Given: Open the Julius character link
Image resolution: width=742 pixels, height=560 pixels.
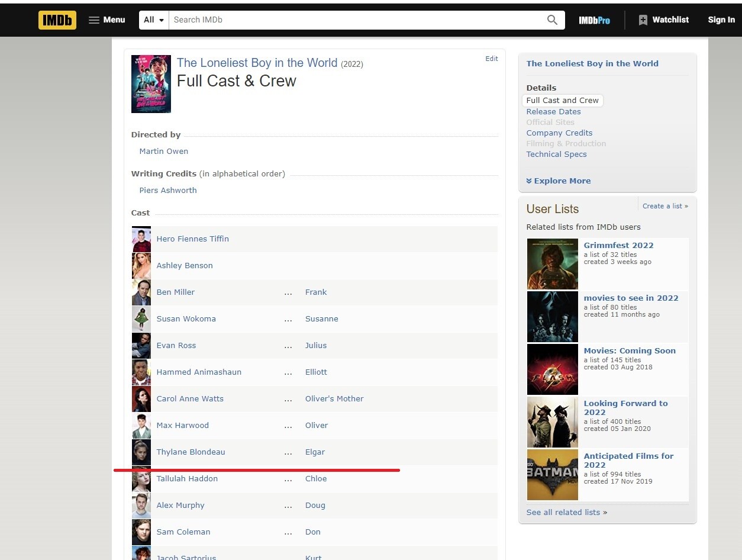Looking at the screenshot, I should (316, 345).
